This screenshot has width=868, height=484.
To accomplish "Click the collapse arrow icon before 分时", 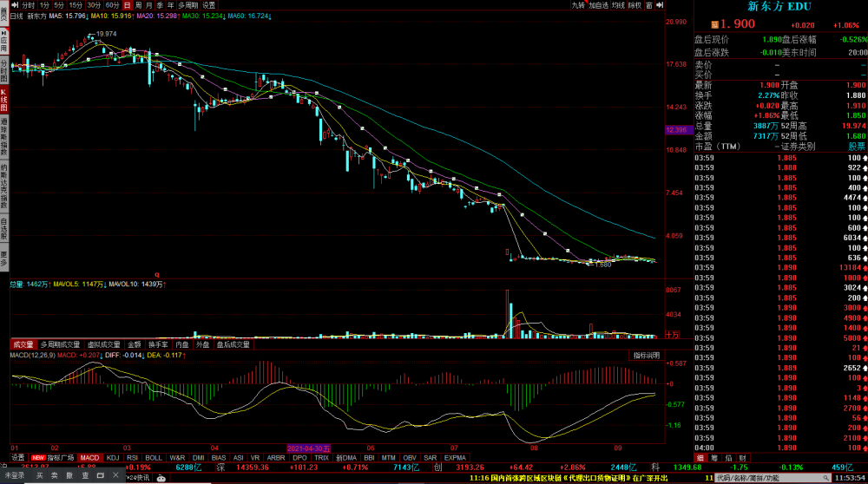I will (15, 5).
